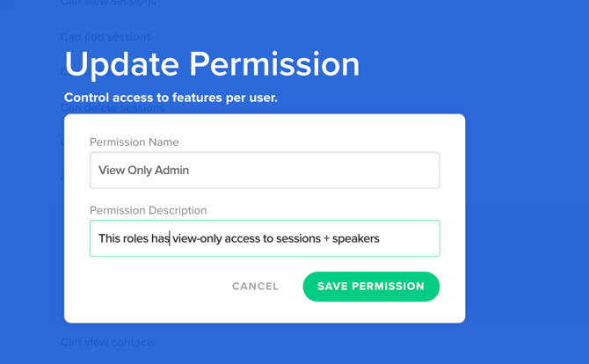Select the dimmed "Can add sessions" option
Screen dimensions: 589x364
(105, 37)
